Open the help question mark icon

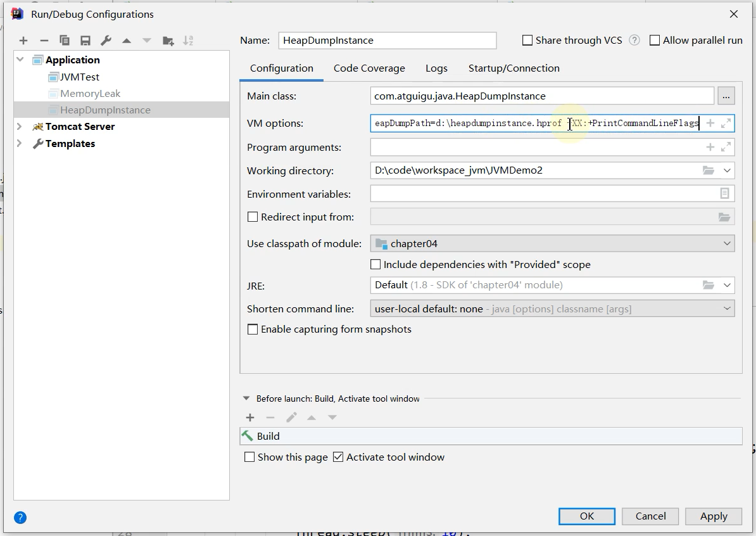[20, 518]
